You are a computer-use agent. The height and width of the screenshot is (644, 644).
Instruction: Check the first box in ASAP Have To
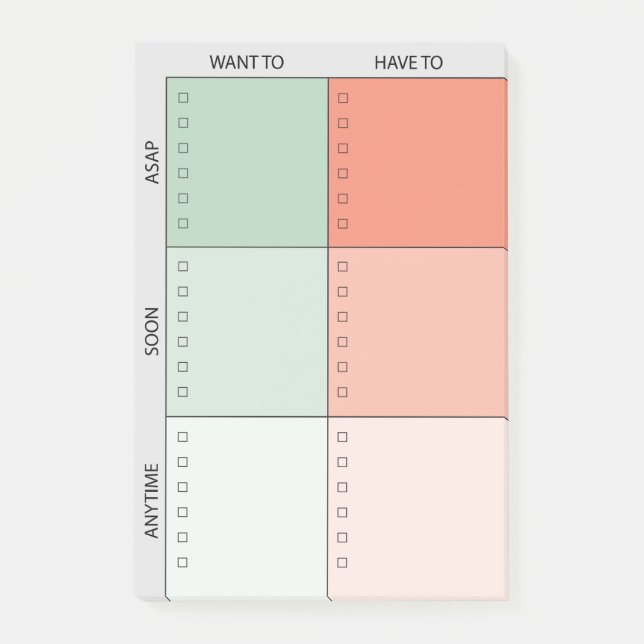click(343, 98)
